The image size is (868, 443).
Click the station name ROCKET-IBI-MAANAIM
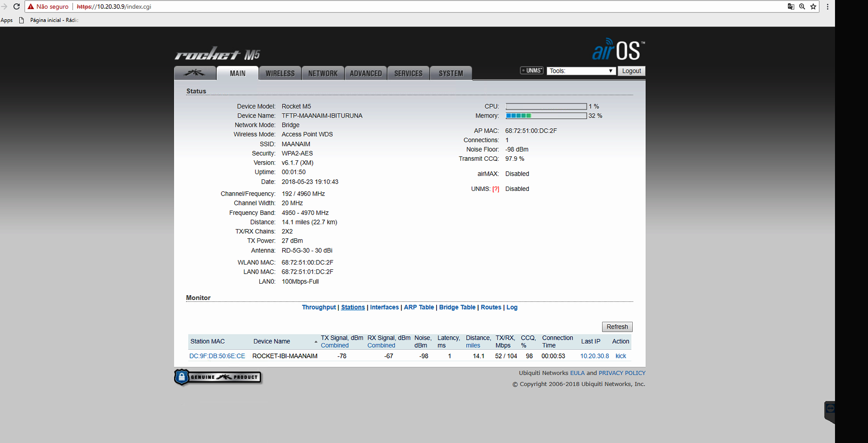(285, 356)
